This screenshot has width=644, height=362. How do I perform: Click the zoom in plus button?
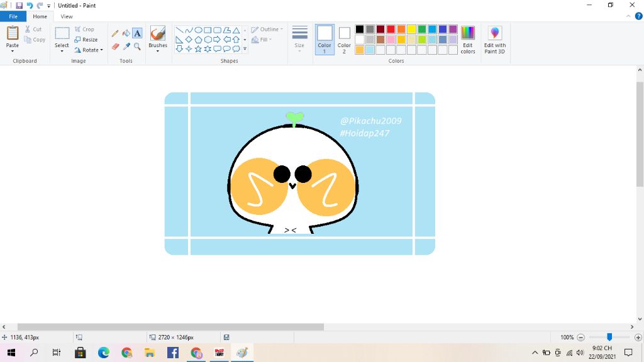coord(638,337)
